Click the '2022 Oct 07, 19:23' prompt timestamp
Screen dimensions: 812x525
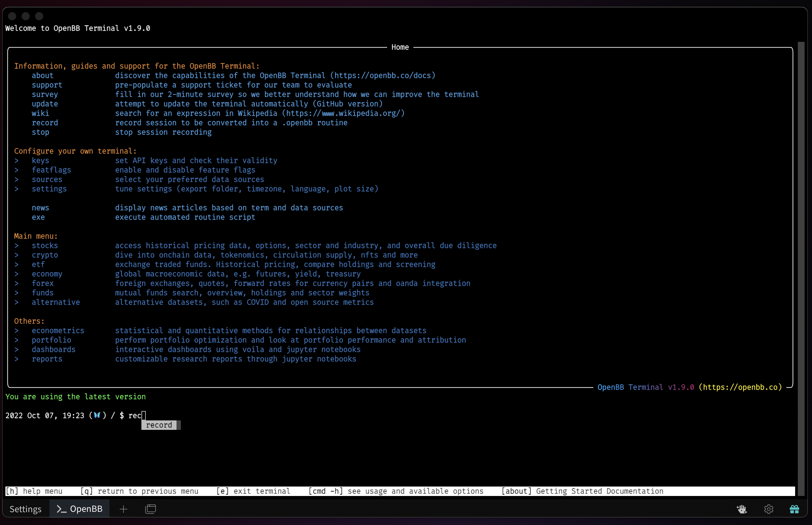point(45,416)
